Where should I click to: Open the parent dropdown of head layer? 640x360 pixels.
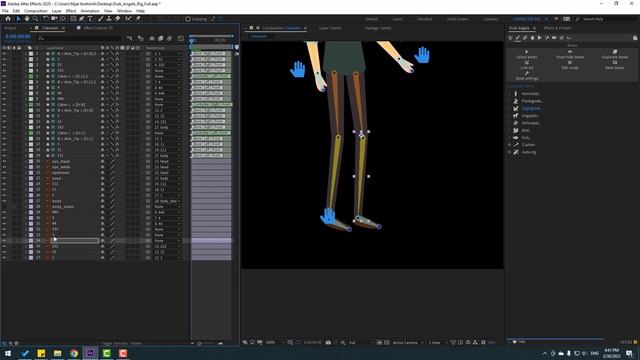pyautogui.click(x=167, y=178)
